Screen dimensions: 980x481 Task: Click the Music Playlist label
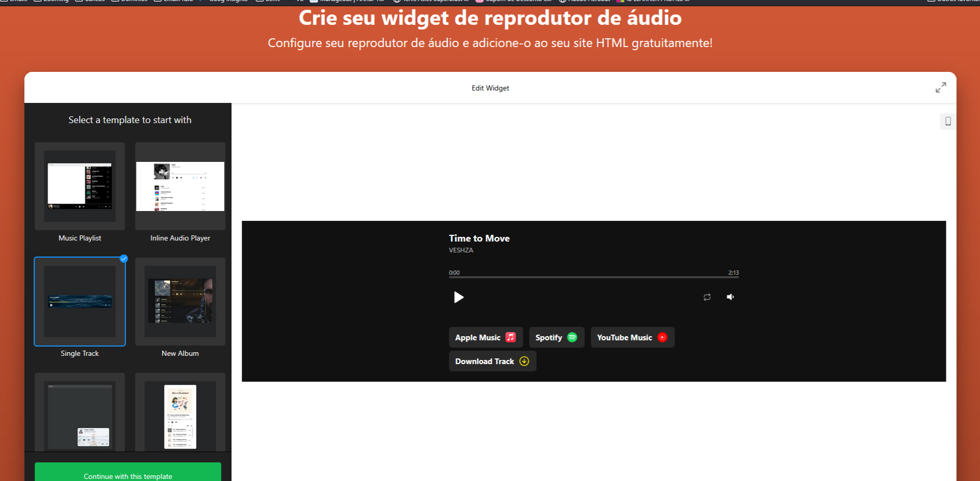[x=80, y=238]
